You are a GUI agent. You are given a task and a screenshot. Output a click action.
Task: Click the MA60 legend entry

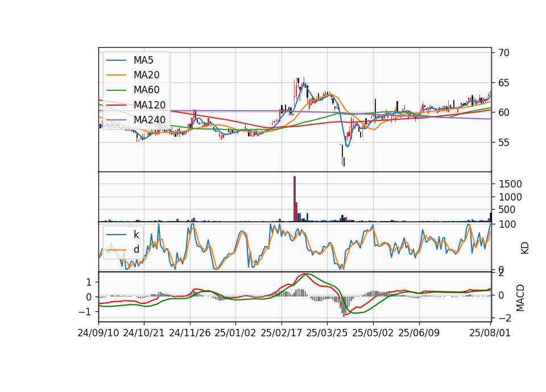pyautogui.click(x=133, y=90)
